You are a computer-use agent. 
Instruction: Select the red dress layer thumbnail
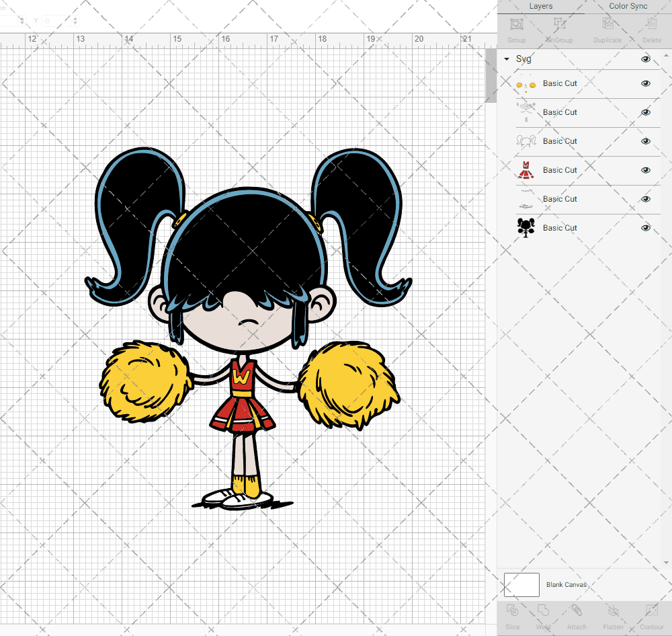coord(526,170)
